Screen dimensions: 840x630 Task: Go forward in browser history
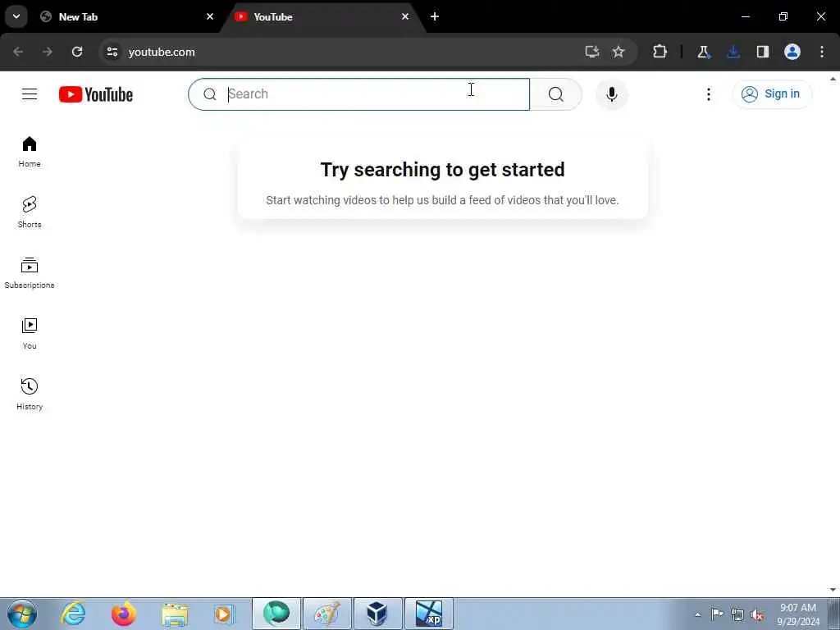coord(48,52)
